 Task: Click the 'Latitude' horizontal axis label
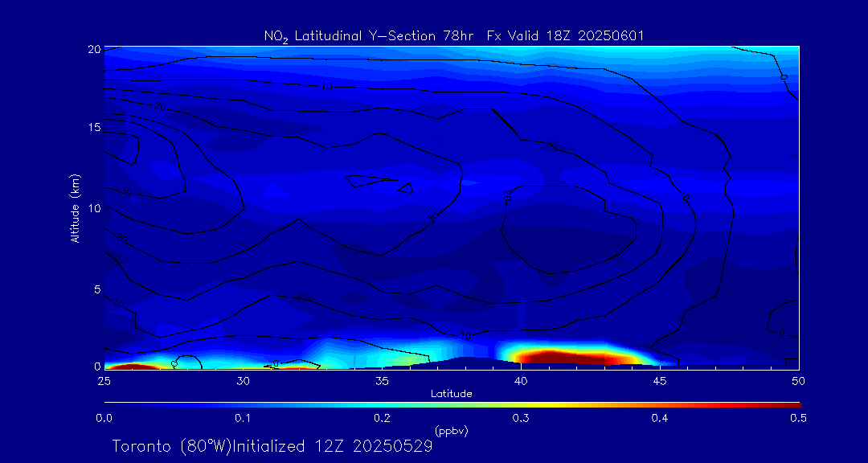pos(452,393)
